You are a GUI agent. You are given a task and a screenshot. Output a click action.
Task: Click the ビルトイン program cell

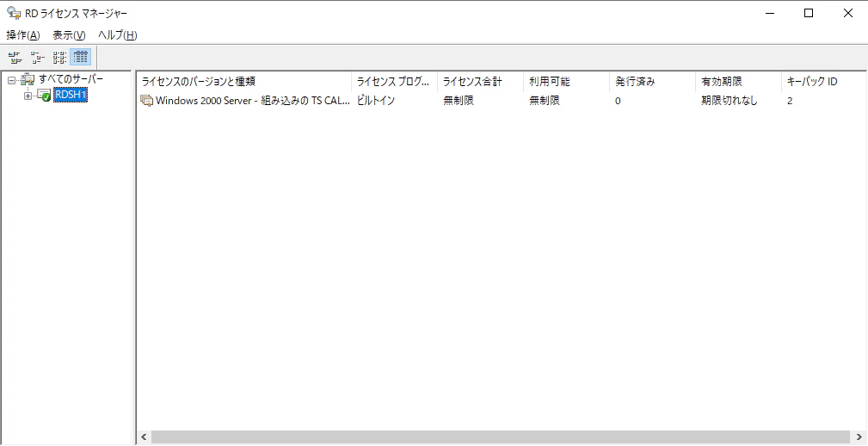[x=375, y=101]
